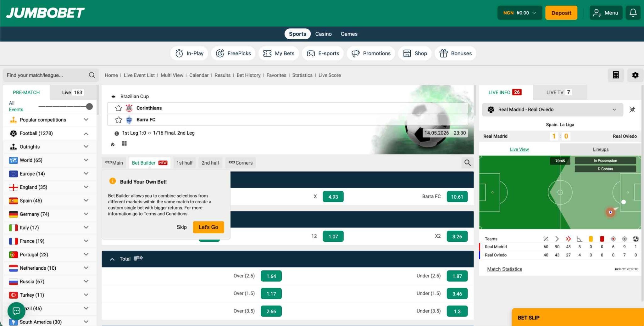Screen dimensions: 644x326
Task: Collapse the Football (1278) section
Action: click(x=50, y=133)
